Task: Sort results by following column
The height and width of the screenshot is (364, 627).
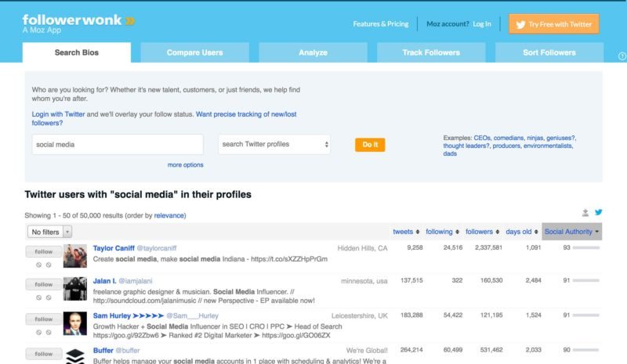Action: point(442,232)
